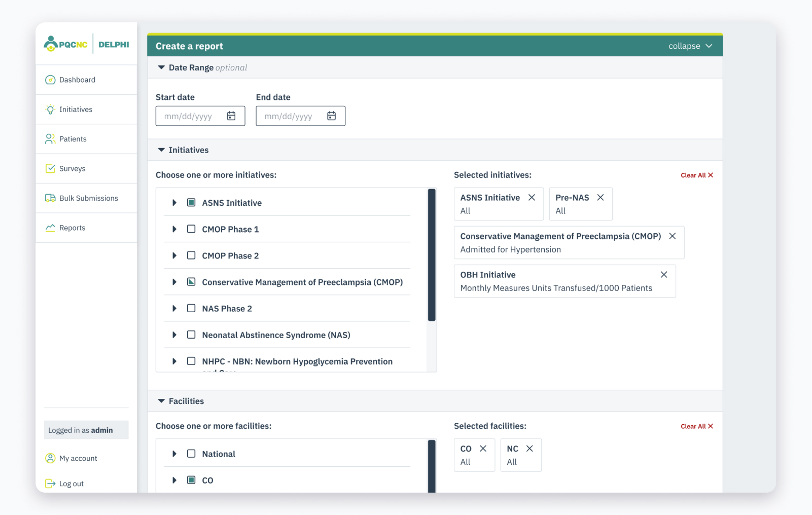Log out of the application
Image resolution: width=812 pixels, height=515 pixels.
(71, 484)
